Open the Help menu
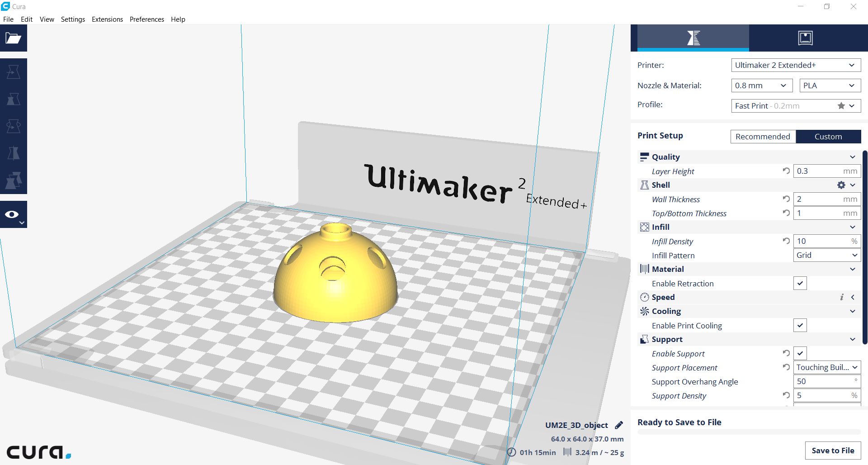This screenshot has height=465, width=868. coord(178,19)
